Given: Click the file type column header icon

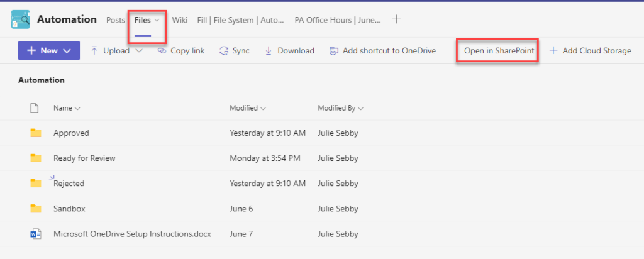Looking at the screenshot, I should point(35,108).
